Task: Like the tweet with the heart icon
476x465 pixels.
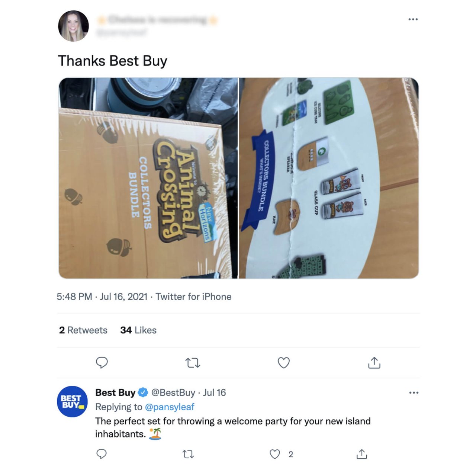Action: pos(283,363)
